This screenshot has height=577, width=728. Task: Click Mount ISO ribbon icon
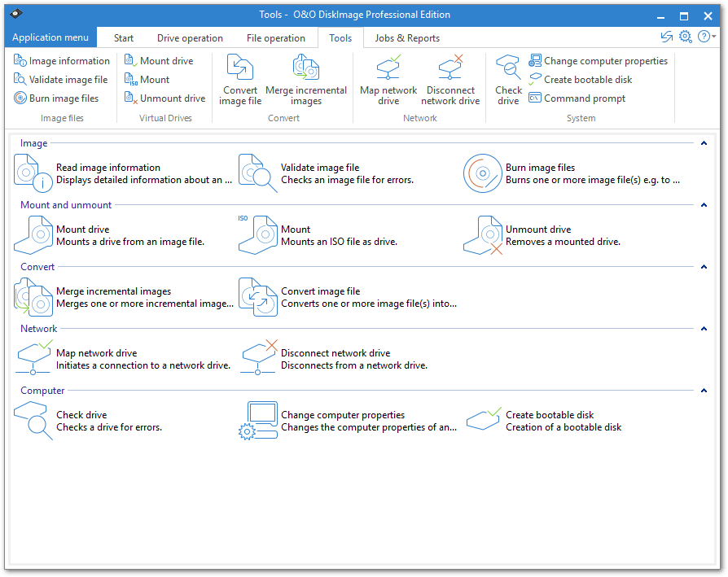pos(130,79)
